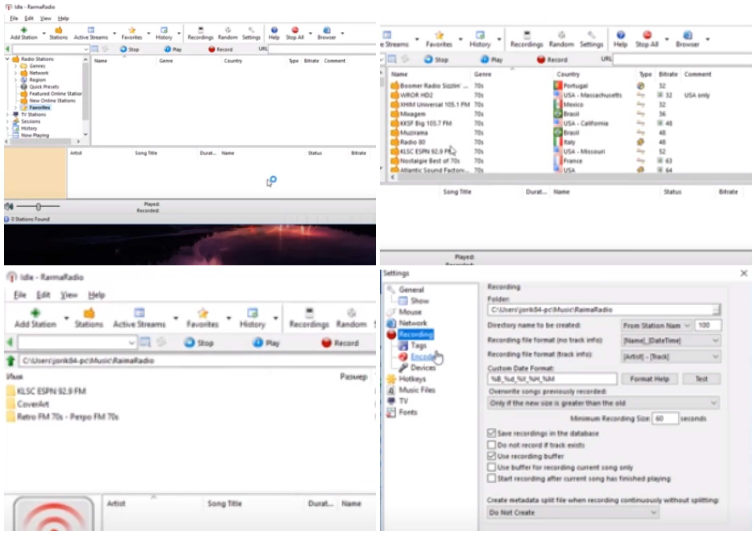The width and height of the screenshot is (756, 535).
Task: Select Devices in the Settings tree
Action: coord(423,368)
